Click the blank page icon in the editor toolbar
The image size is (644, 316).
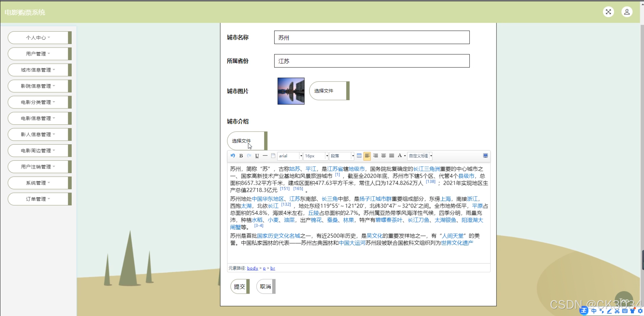point(273,156)
